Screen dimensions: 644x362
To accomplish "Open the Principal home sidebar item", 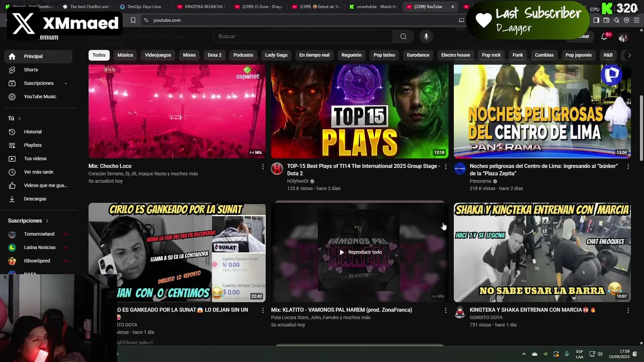I will click(38, 56).
